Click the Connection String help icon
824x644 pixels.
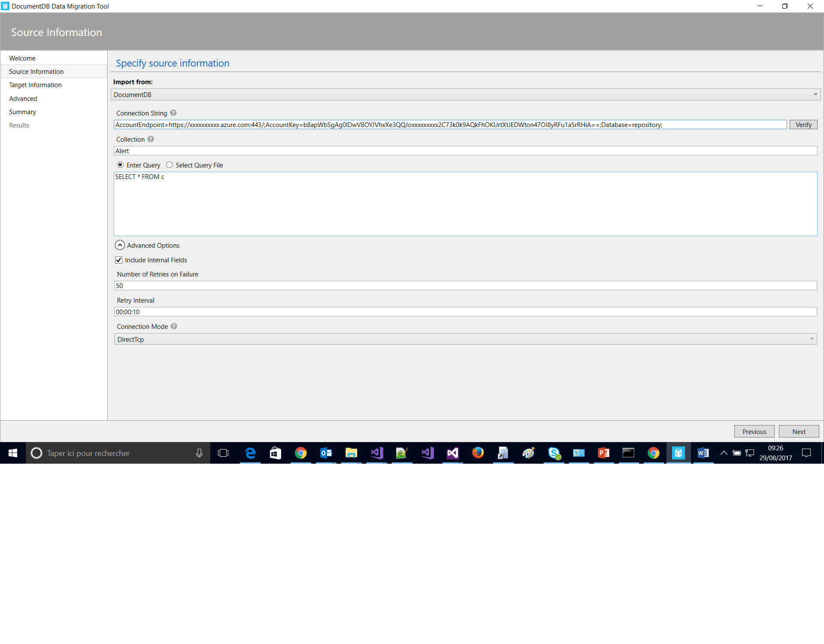173,113
